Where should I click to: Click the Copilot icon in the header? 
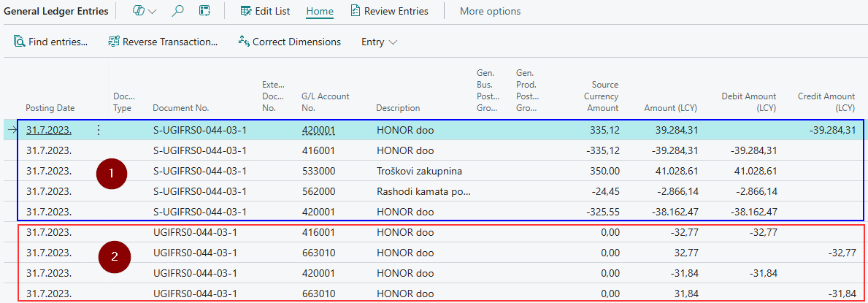click(x=139, y=11)
